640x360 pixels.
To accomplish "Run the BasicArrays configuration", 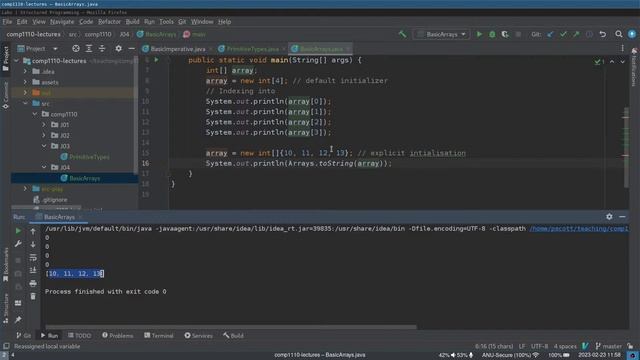I will coord(479,34).
